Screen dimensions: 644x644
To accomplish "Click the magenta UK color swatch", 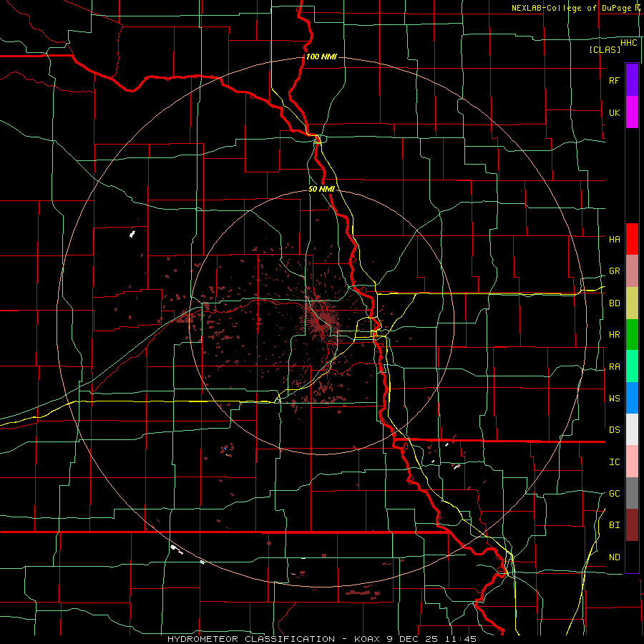I will [x=632, y=112].
